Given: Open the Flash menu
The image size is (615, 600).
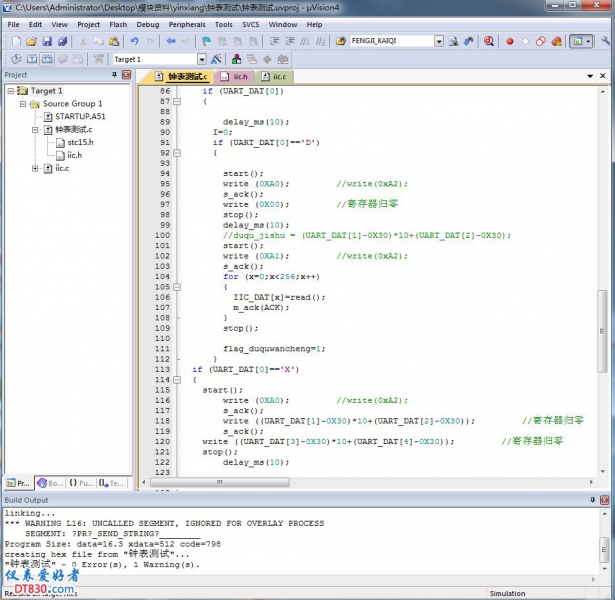Looking at the screenshot, I should [x=118, y=24].
